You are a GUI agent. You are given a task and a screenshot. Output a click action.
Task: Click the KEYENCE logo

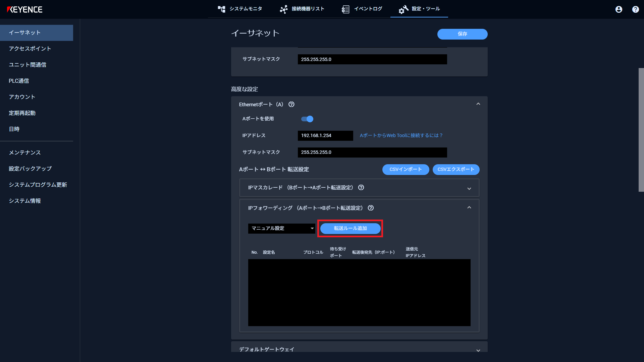24,9
